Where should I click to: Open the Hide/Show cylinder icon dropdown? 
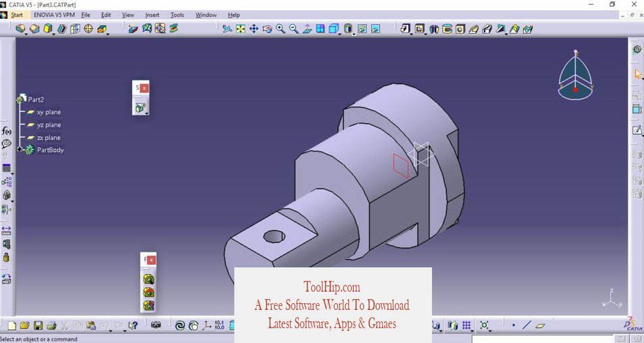point(354,34)
